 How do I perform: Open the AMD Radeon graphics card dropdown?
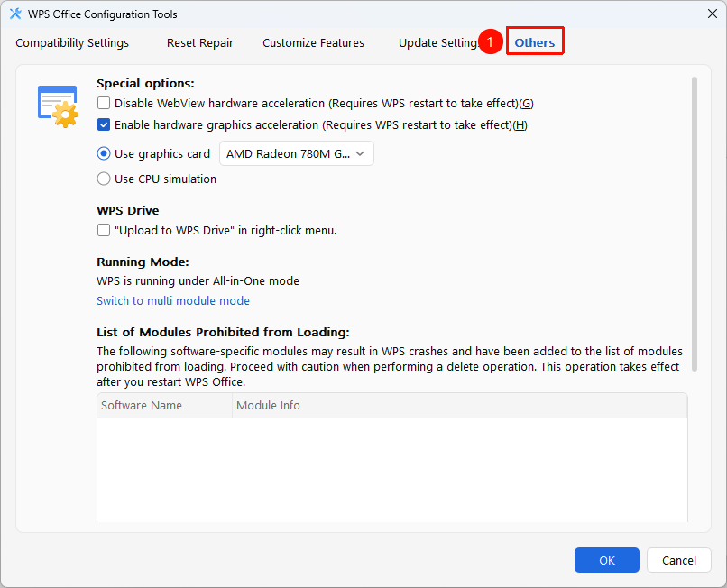[x=296, y=153]
